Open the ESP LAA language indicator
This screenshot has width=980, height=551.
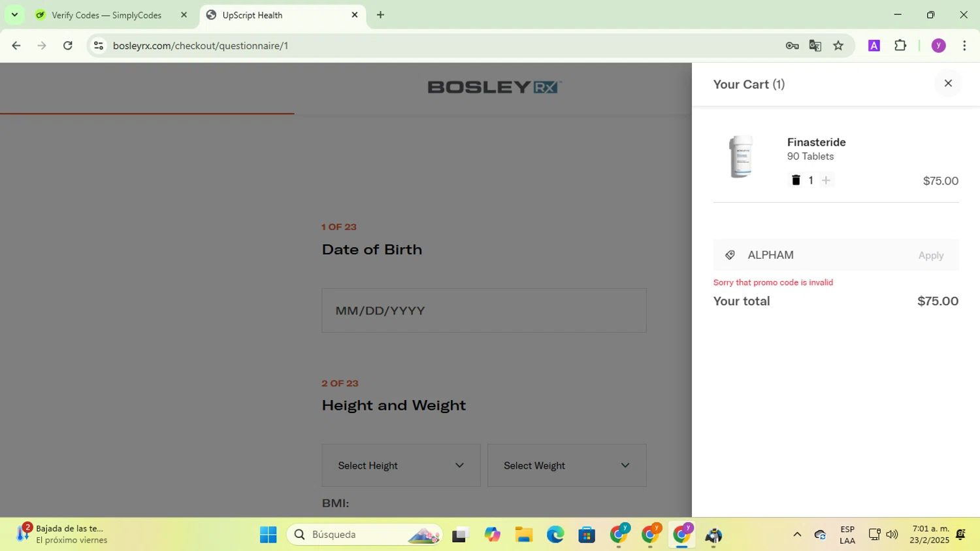(x=847, y=535)
